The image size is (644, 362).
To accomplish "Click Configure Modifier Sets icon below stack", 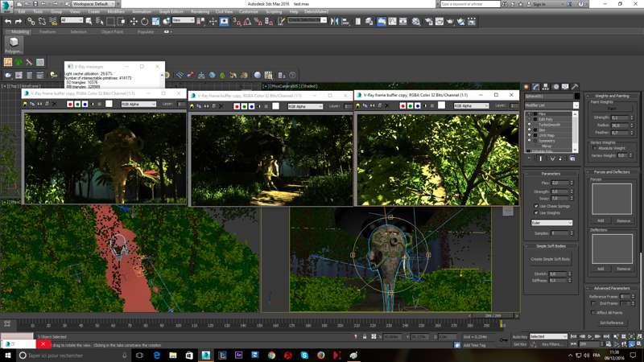I will coord(572,158).
